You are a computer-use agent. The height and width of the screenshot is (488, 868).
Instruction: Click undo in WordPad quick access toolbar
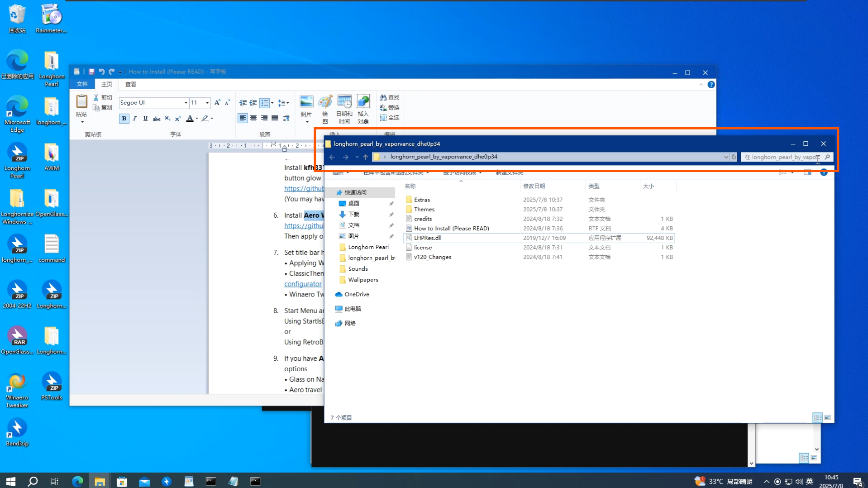coord(102,72)
